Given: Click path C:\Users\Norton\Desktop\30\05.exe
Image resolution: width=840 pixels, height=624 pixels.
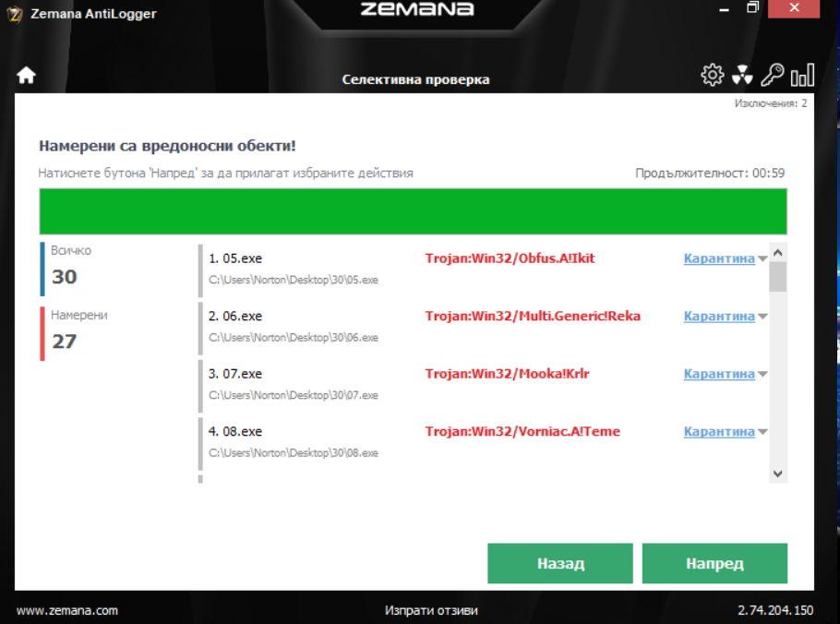Looking at the screenshot, I should pyautogui.click(x=294, y=280).
